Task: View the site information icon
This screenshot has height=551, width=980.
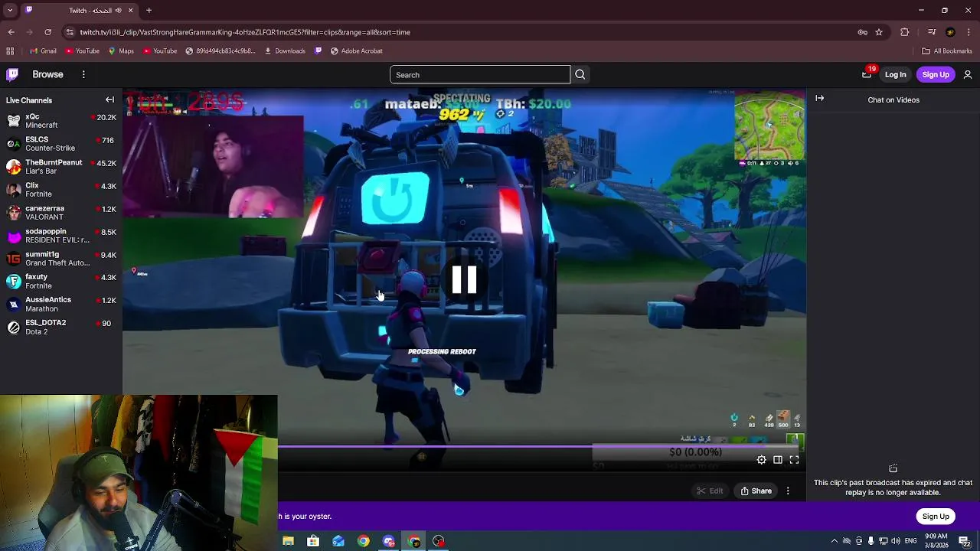Action: (x=70, y=32)
